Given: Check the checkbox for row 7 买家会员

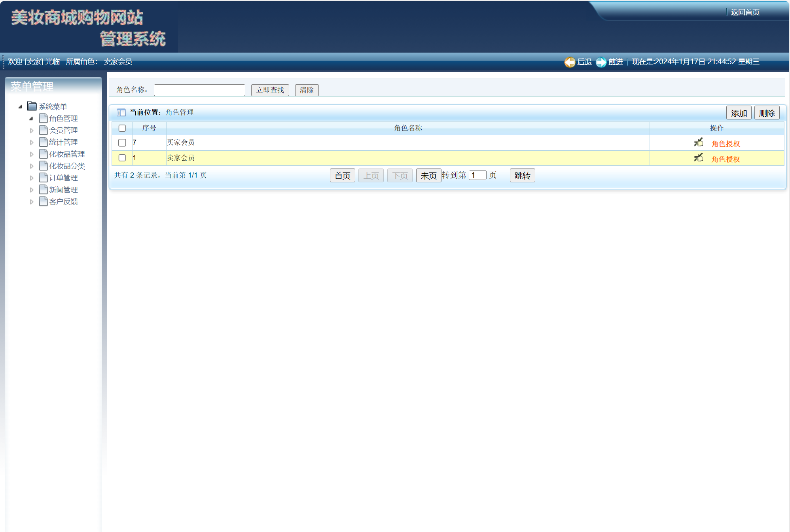Looking at the screenshot, I should point(122,143).
